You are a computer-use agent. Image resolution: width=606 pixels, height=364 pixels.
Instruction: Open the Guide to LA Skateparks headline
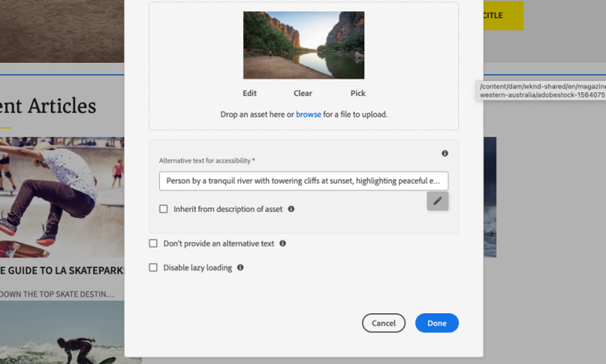click(x=61, y=270)
